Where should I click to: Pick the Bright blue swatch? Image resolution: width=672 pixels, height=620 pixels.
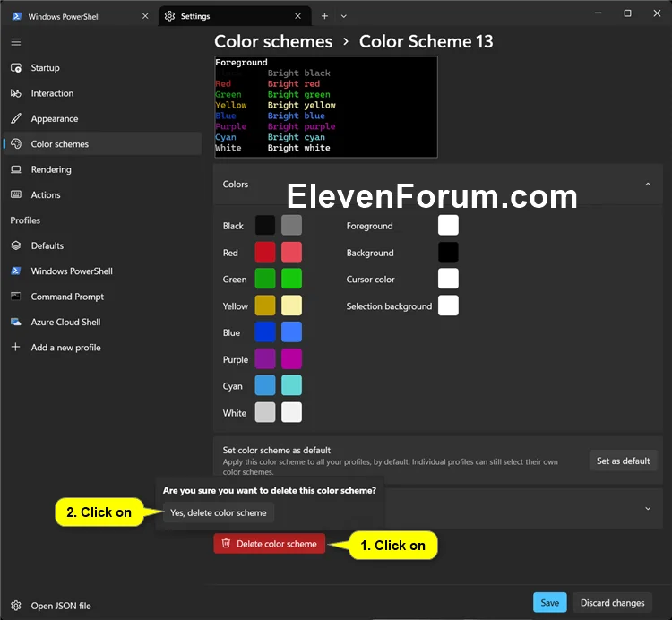click(x=291, y=332)
